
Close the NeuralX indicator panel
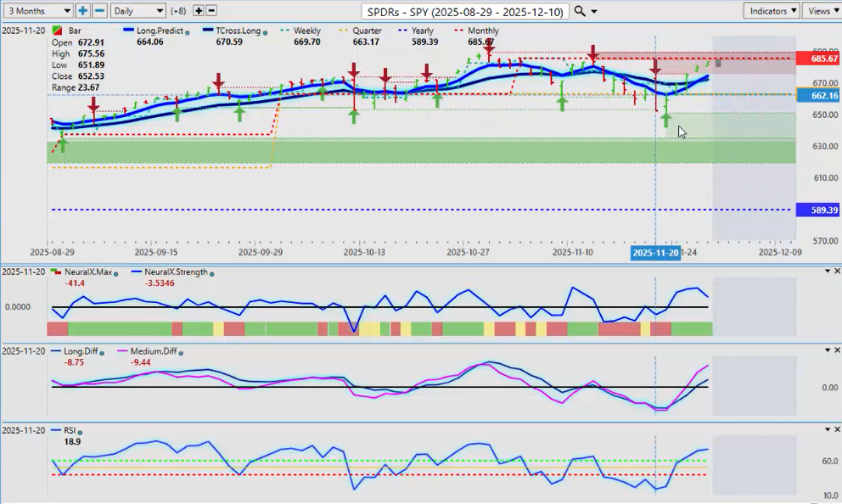837,271
